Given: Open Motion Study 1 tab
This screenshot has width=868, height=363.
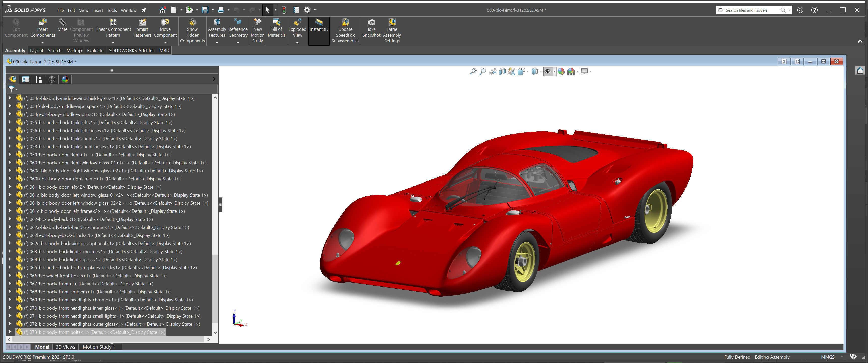Looking at the screenshot, I should tap(99, 347).
